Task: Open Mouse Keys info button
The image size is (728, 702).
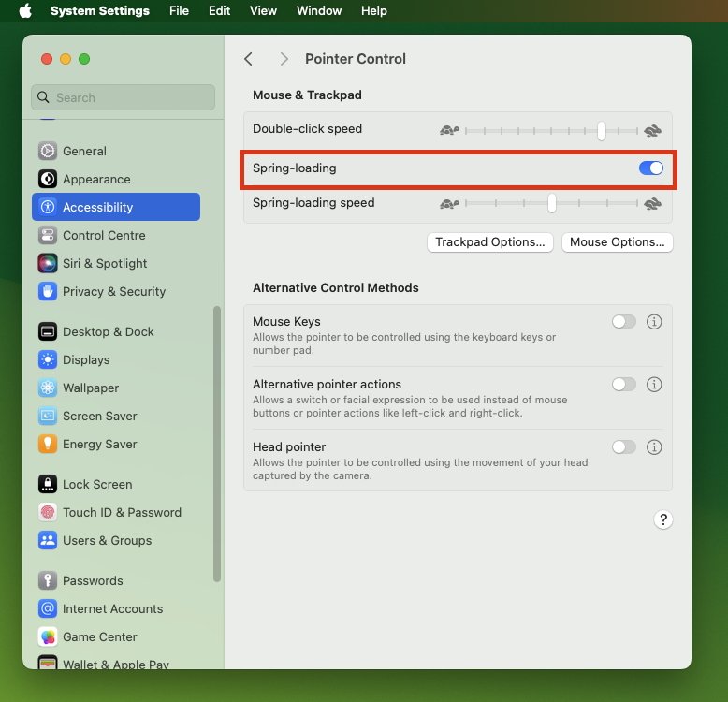Action: 654,321
